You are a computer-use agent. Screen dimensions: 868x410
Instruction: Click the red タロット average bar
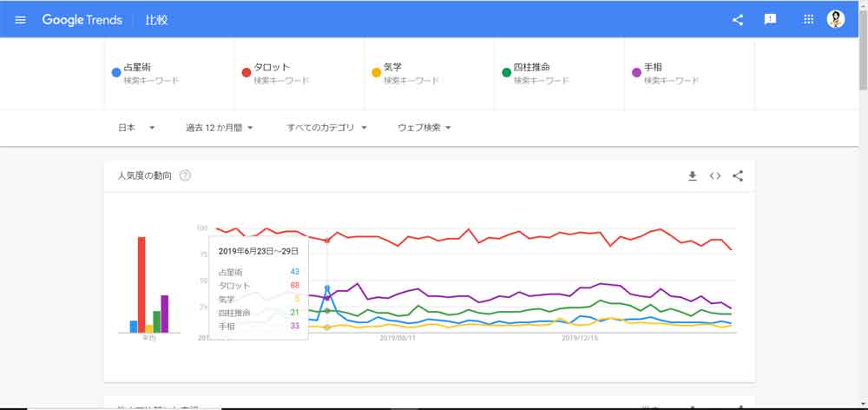coord(141,285)
